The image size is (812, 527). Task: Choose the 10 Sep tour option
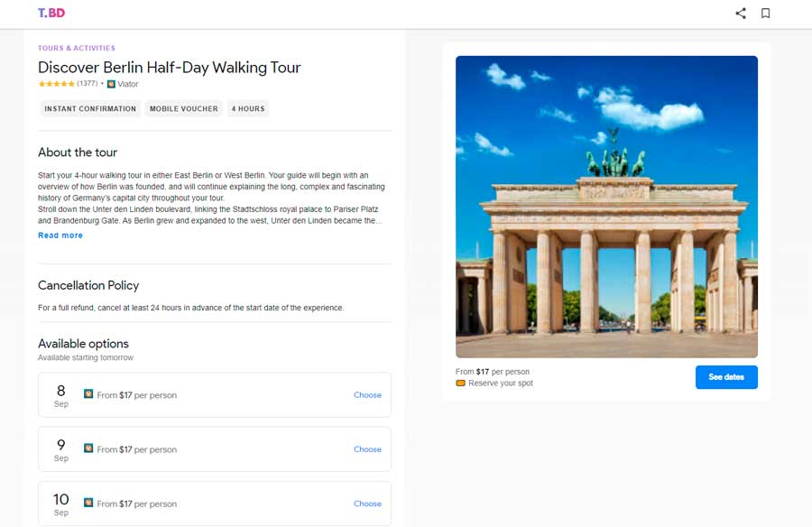pos(367,504)
